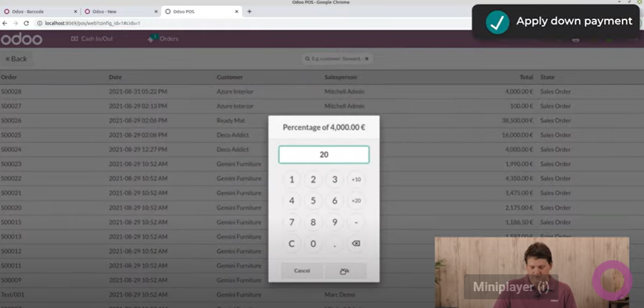
Task: Select the Odoo POS tab
Action: pos(202,11)
